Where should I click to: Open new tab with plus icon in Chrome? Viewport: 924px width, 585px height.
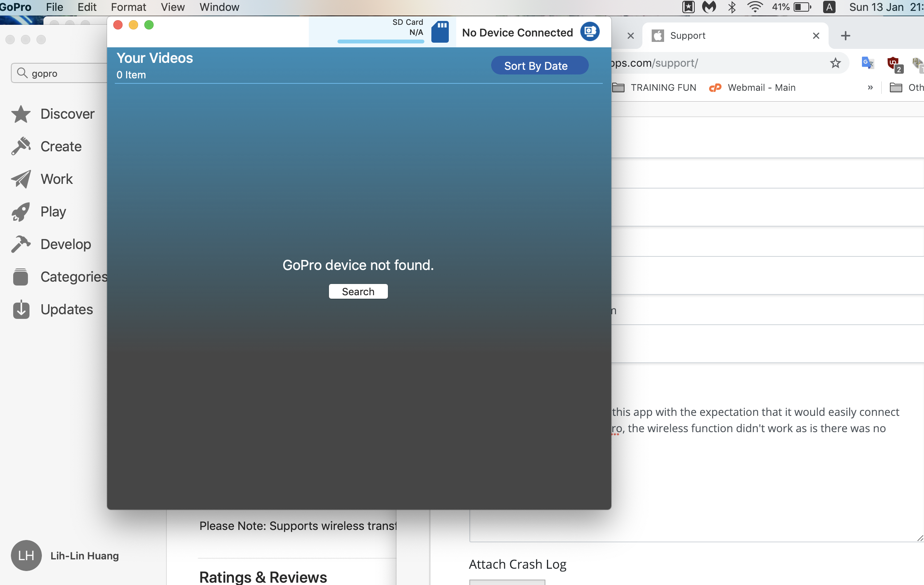click(845, 36)
